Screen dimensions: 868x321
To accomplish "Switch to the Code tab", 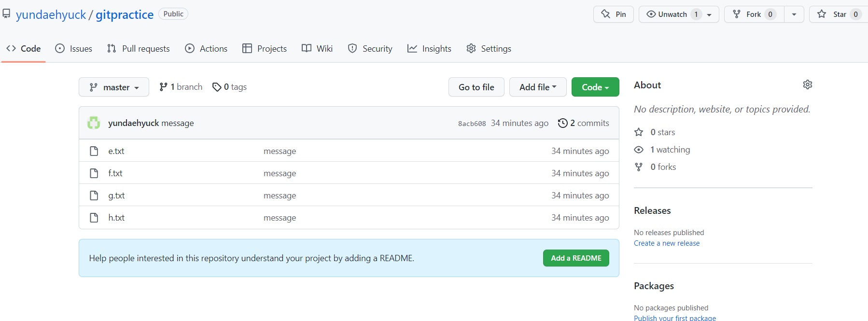I will click(x=23, y=48).
